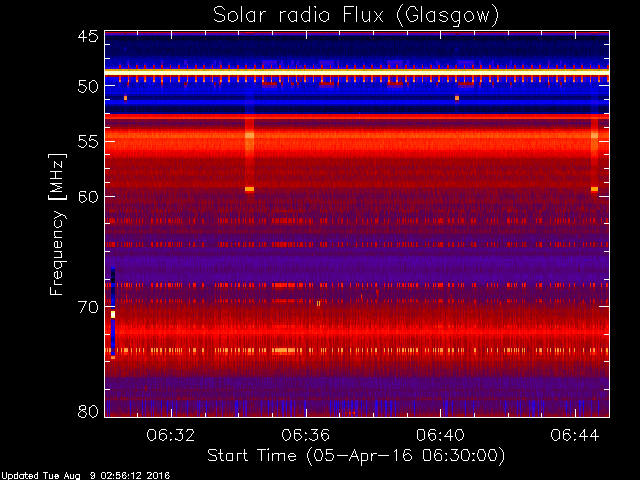Click the 06:36 time tick label

(x=306, y=435)
